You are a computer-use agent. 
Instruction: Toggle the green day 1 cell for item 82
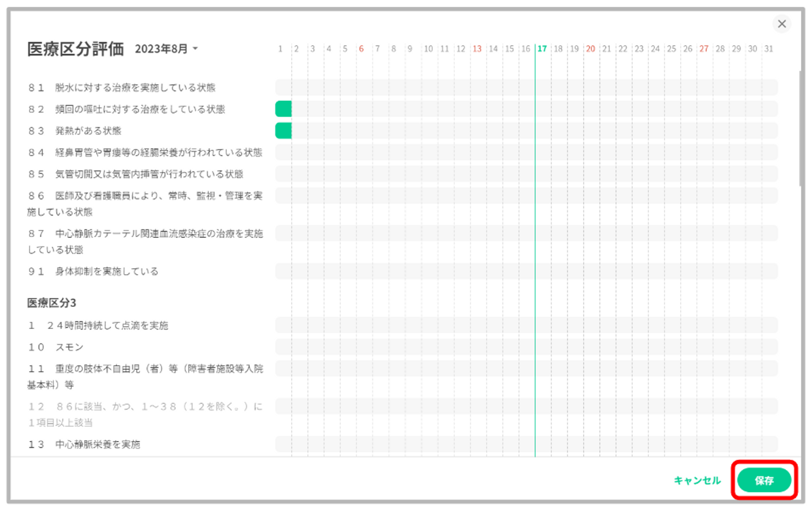(x=283, y=109)
